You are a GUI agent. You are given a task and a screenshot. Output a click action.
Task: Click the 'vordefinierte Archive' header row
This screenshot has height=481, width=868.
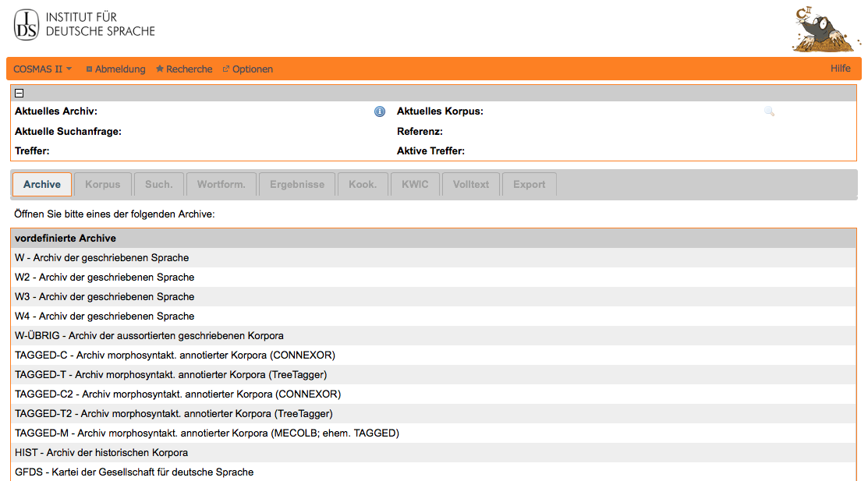pos(434,238)
